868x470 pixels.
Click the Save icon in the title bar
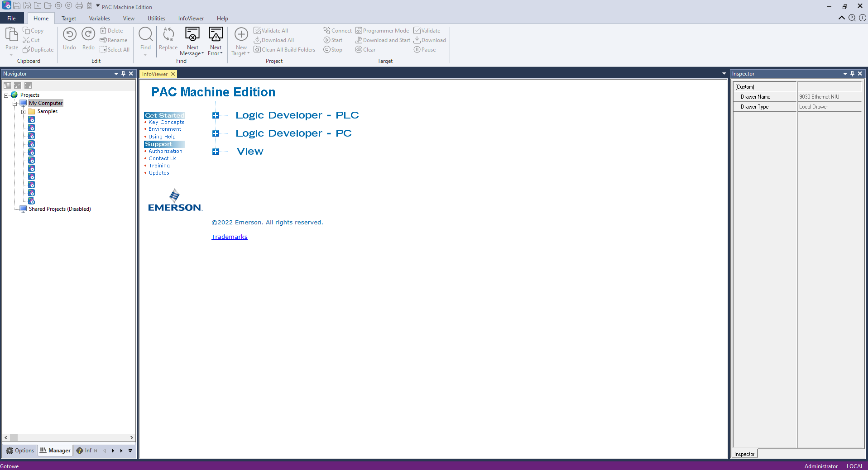pos(17,6)
